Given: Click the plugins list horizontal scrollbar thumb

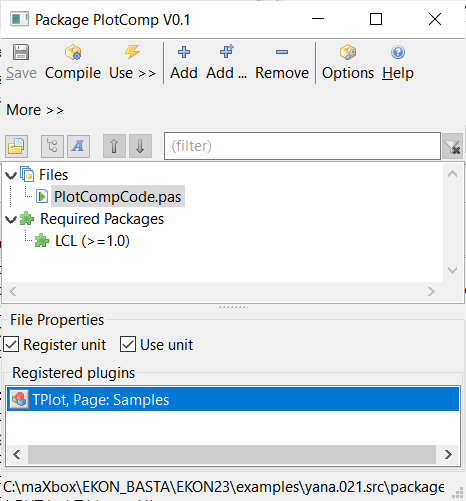Looking at the screenshot, I should click(232, 454).
